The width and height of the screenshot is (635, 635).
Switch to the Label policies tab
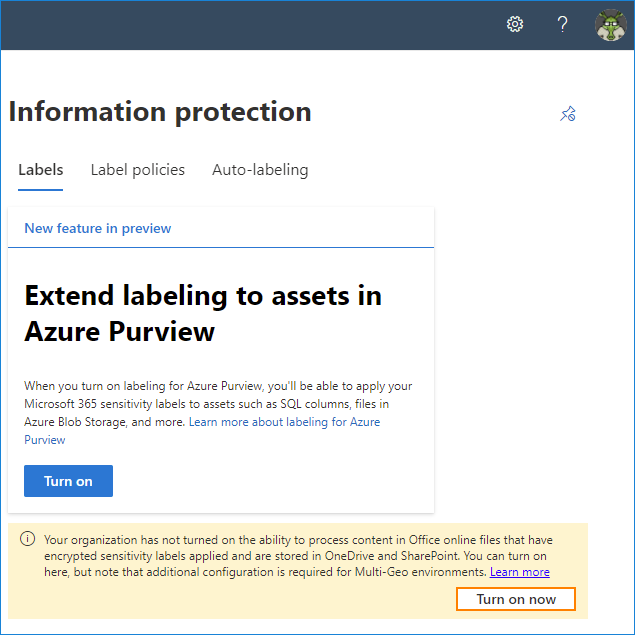138,170
